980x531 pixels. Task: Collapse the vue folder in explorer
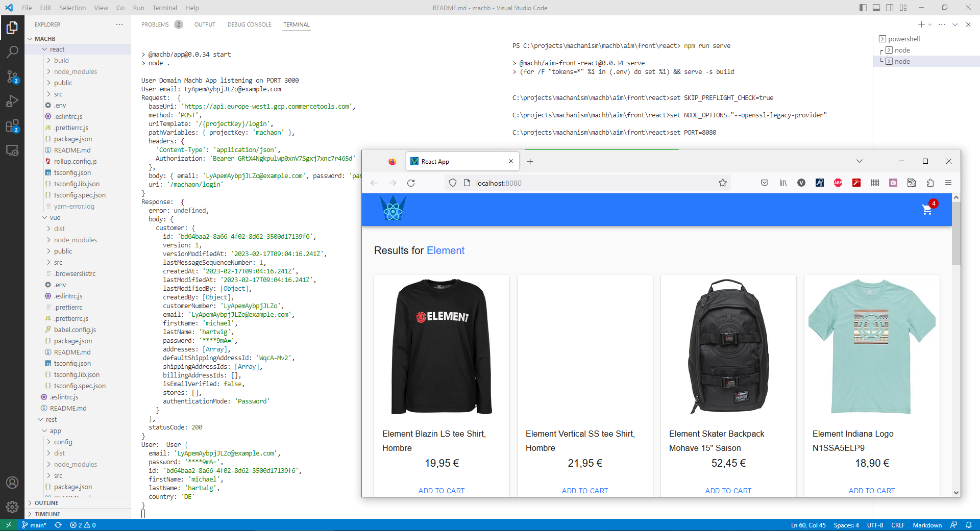(x=78, y=217)
